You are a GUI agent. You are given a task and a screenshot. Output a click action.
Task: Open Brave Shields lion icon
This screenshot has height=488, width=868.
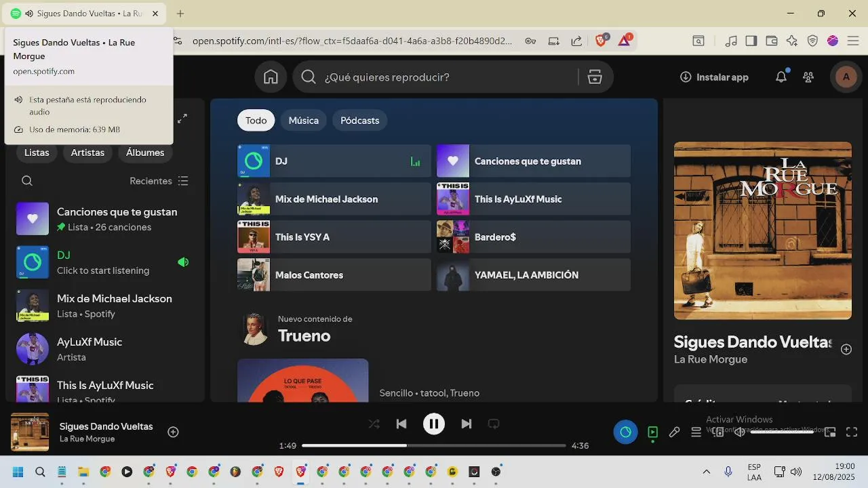[x=601, y=41]
